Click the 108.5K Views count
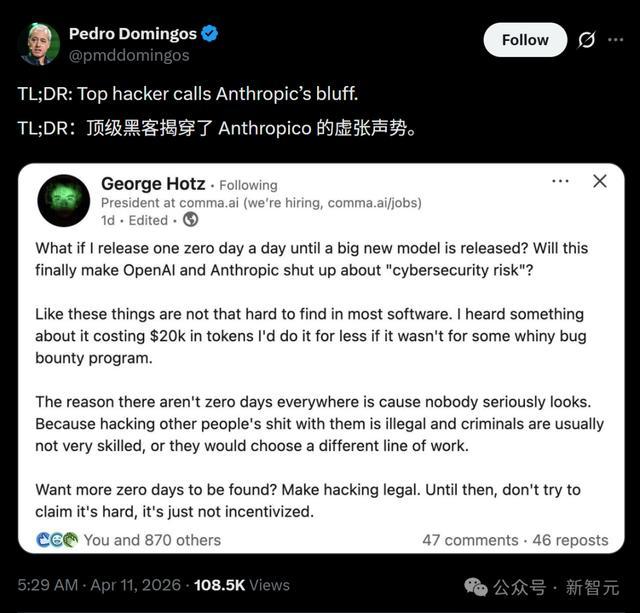This screenshot has width=640, height=613. [x=242, y=585]
